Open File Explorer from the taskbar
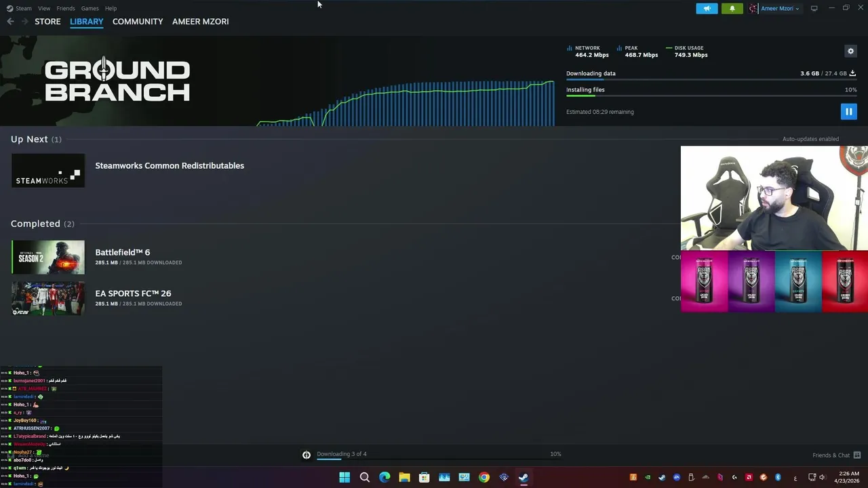868x488 pixels. tap(404, 477)
